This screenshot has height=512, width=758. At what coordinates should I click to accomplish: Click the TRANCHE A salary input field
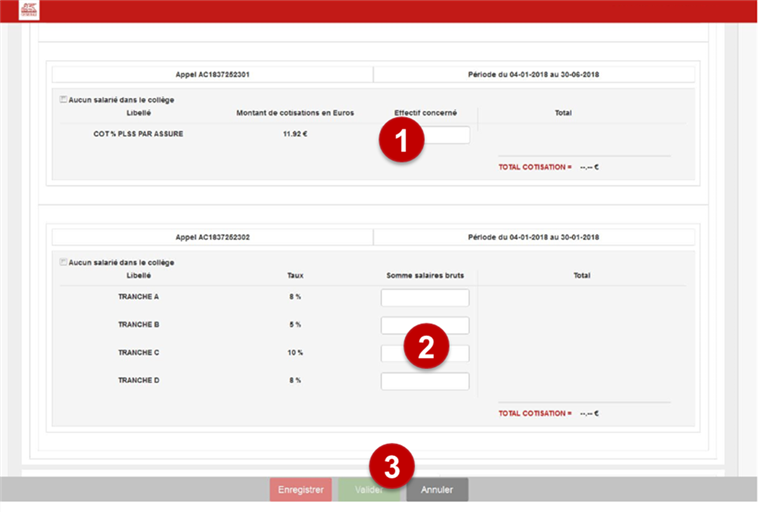pyautogui.click(x=425, y=297)
